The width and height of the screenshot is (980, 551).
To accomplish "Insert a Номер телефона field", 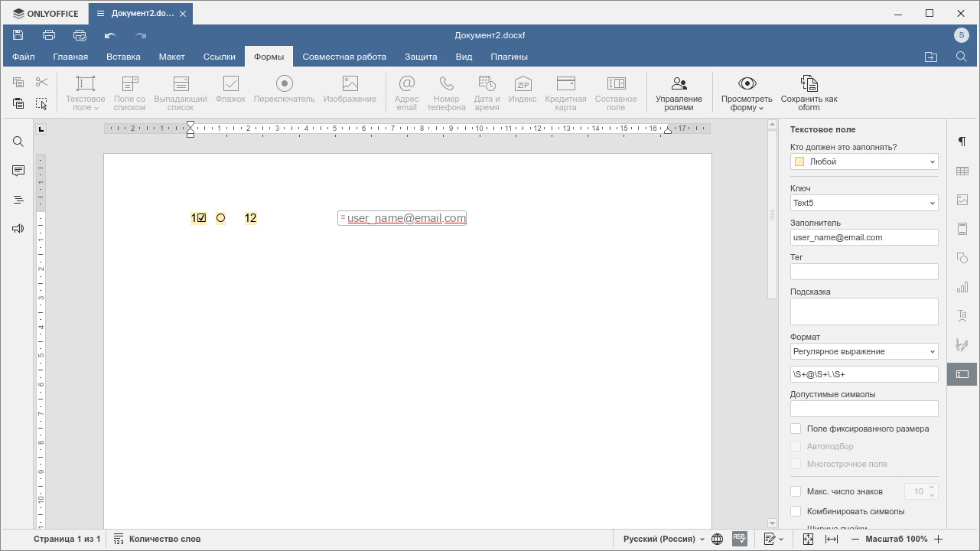I will (446, 93).
